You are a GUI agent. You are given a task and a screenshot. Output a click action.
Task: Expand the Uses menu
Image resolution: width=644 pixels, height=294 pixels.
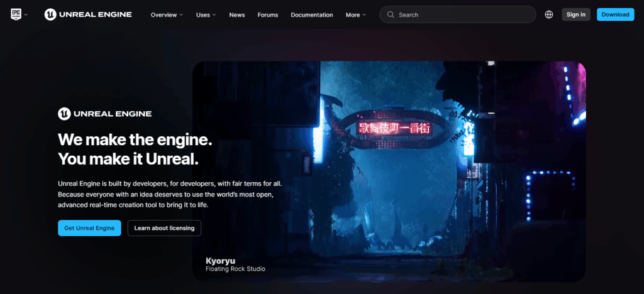coord(206,14)
